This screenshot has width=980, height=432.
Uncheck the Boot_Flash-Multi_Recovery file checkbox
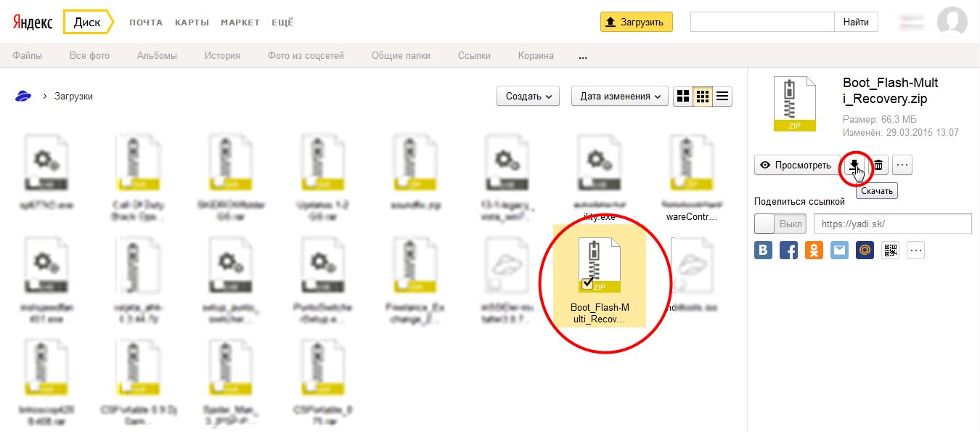588,283
